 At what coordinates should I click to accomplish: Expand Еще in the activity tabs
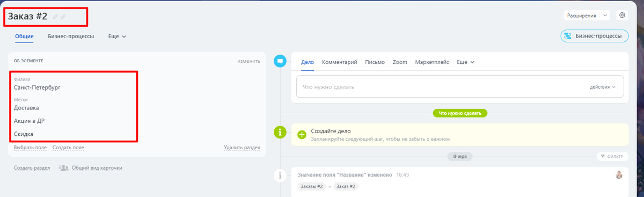pyautogui.click(x=466, y=62)
